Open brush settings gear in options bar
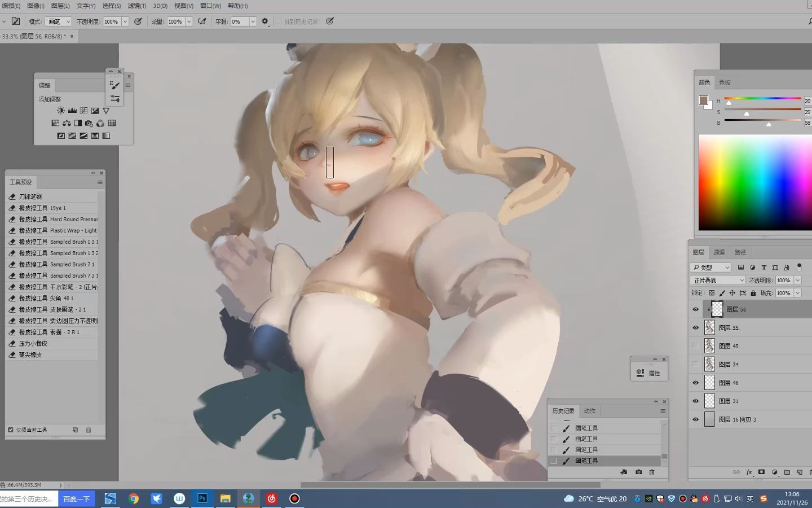 tap(264, 21)
